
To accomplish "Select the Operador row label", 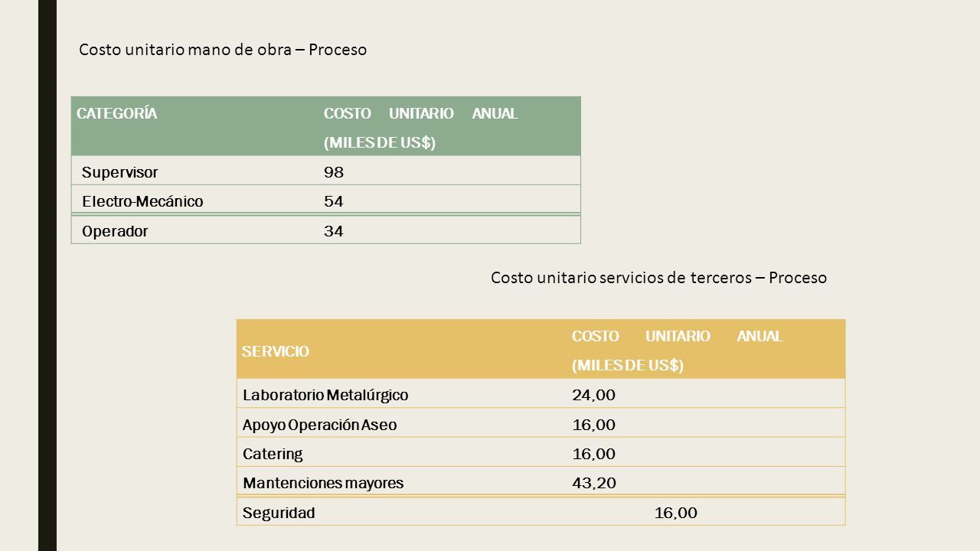I will (195, 230).
